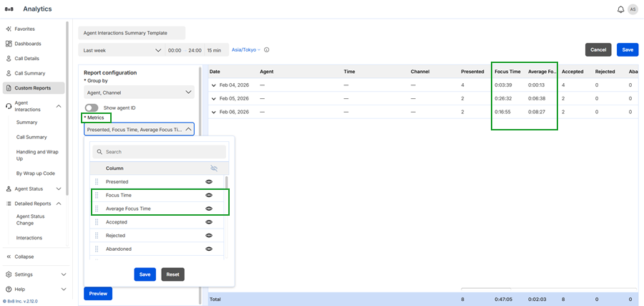Toggle visibility of the Abandoned metric
644x306 pixels.
[209, 249]
